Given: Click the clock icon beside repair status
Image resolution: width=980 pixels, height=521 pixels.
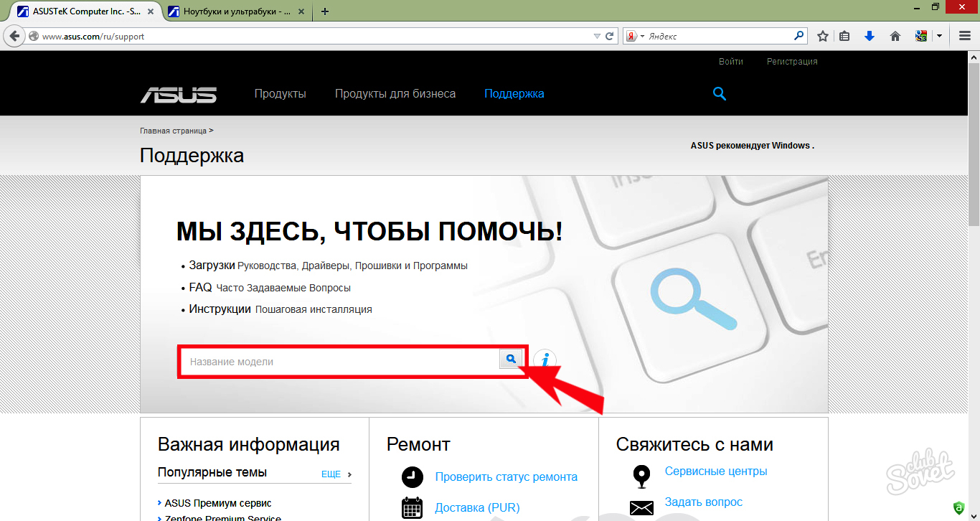Looking at the screenshot, I should click(x=413, y=477).
